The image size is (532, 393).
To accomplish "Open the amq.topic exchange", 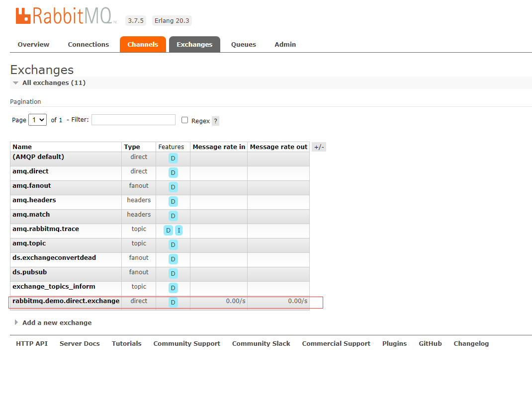I will point(29,243).
